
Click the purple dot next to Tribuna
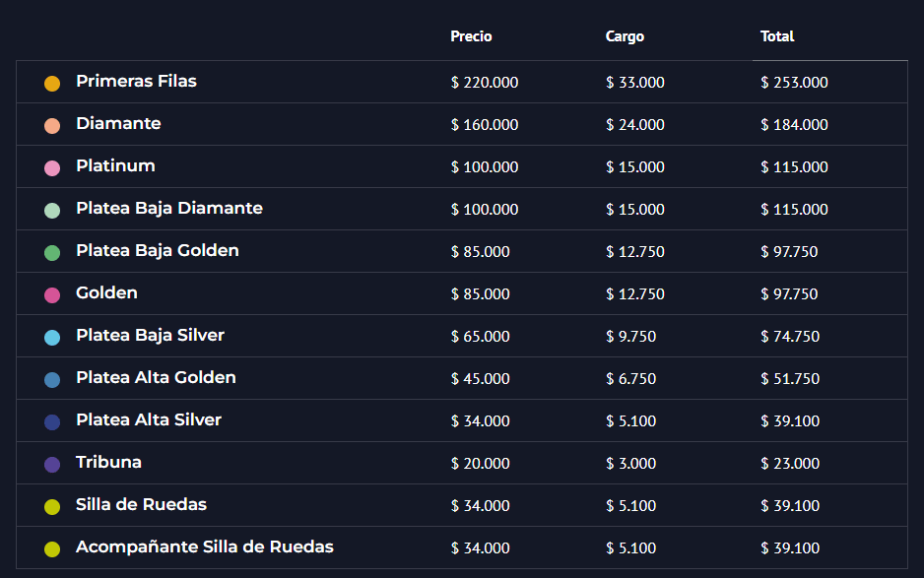point(52,465)
